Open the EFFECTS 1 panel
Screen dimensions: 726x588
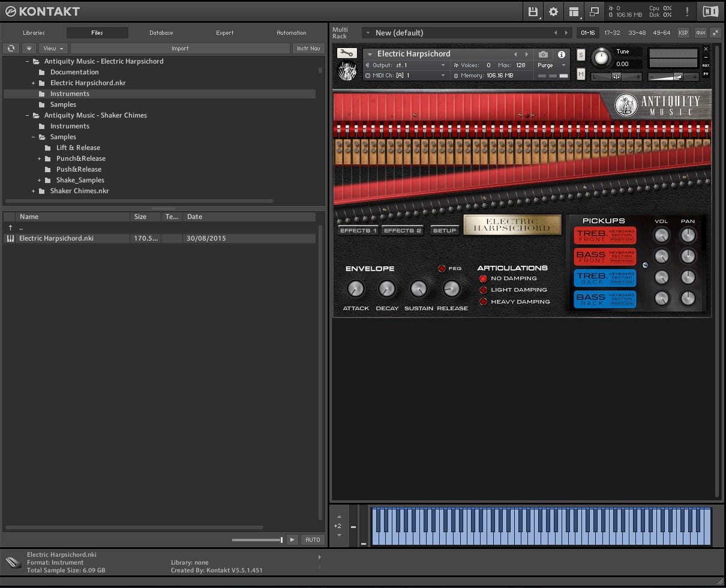tap(358, 229)
